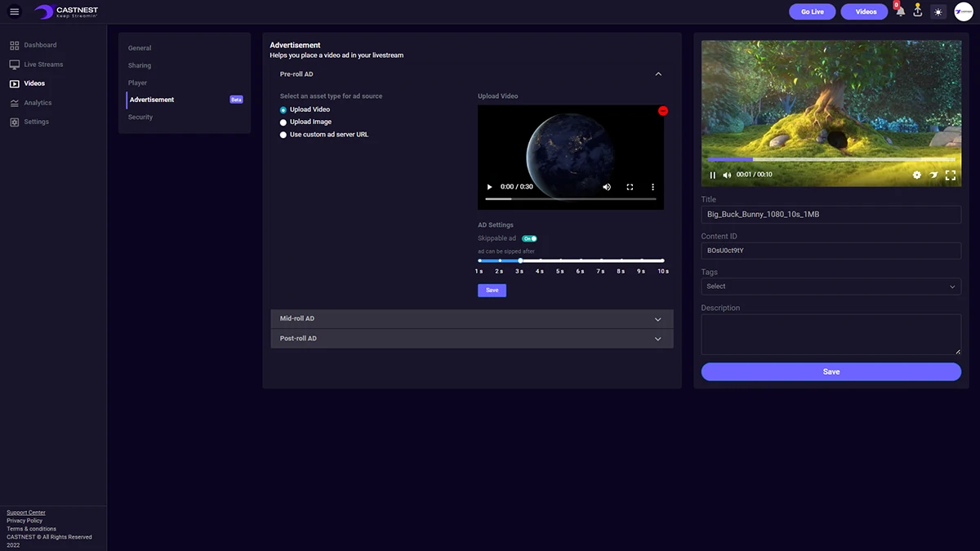Open the General settings tab
The image size is (980, 551).
140,48
